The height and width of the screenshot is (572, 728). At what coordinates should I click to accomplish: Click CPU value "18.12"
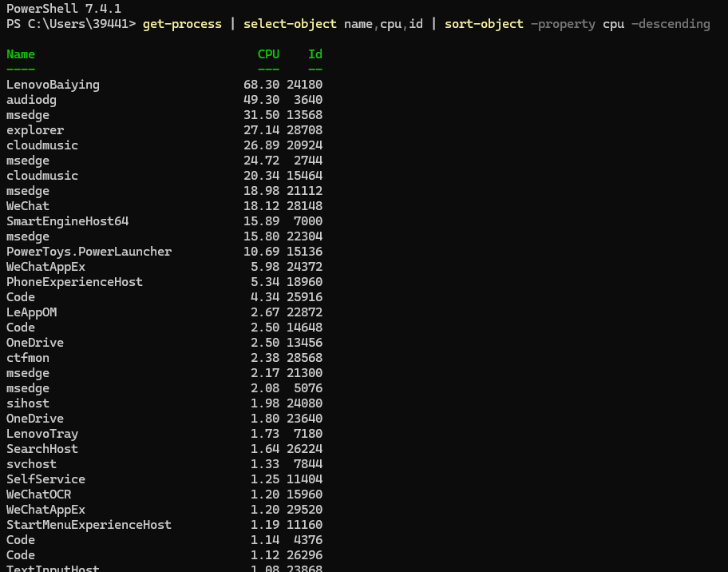[x=261, y=206]
